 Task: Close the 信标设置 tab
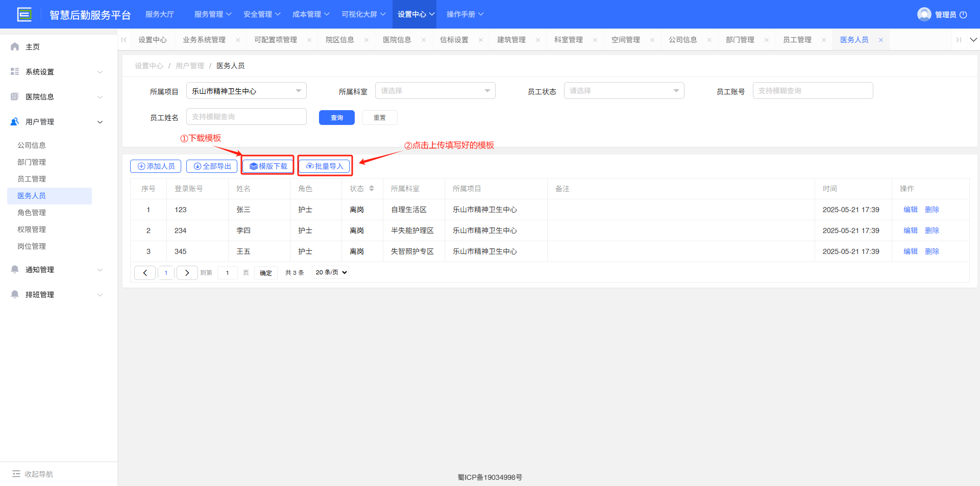point(481,40)
